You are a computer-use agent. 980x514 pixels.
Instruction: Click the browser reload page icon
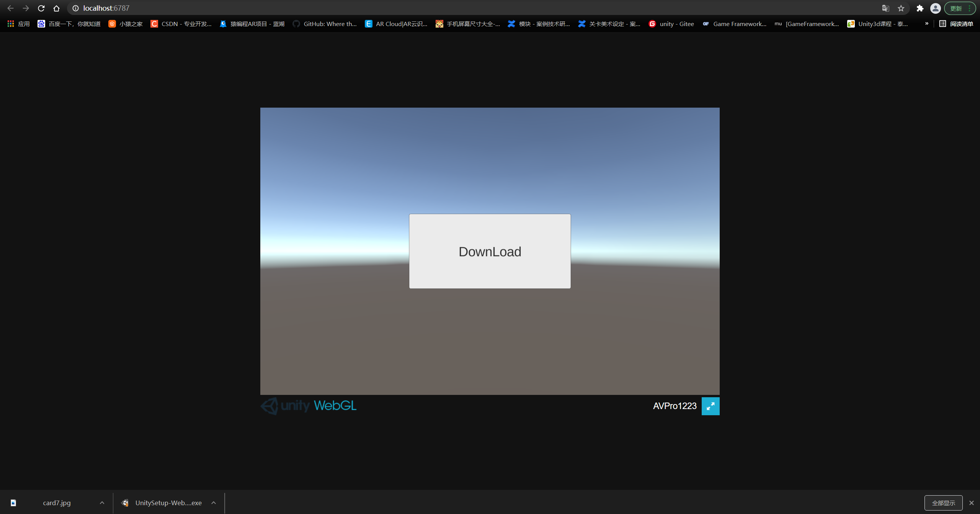click(41, 8)
